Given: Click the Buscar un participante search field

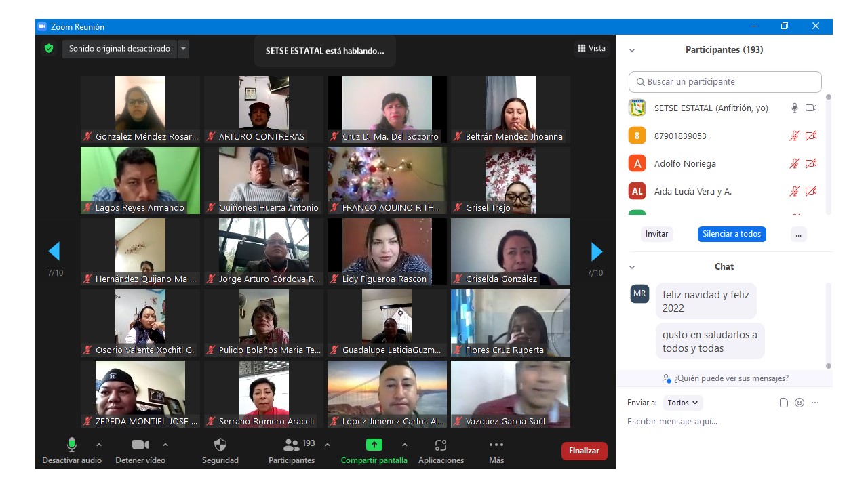Looking at the screenshot, I should [725, 82].
